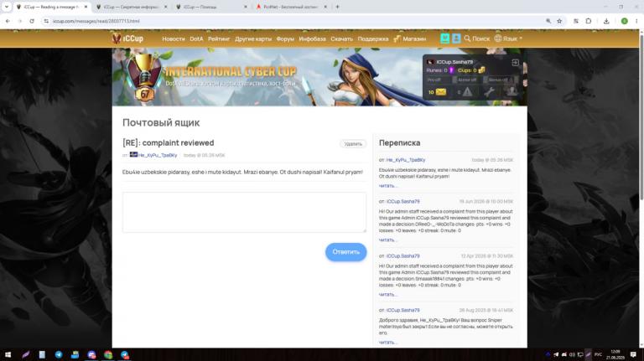Click the level 67 trophy badge
The height and width of the screenshot is (361, 644).
pos(144,77)
